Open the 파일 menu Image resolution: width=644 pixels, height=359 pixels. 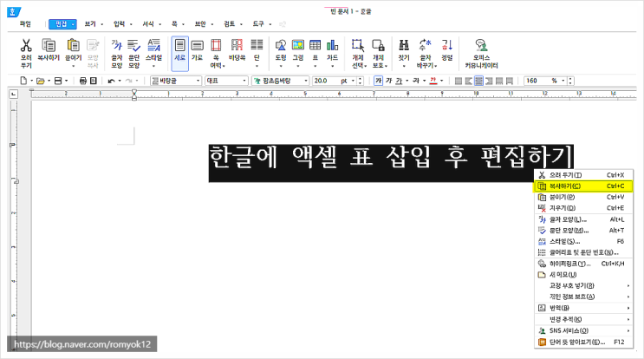coord(25,24)
